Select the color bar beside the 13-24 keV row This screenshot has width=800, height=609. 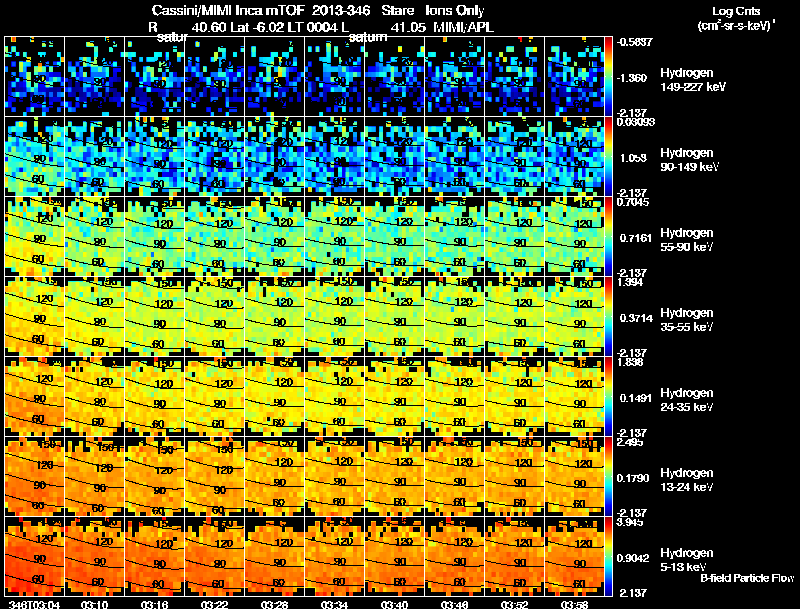tap(608, 476)
